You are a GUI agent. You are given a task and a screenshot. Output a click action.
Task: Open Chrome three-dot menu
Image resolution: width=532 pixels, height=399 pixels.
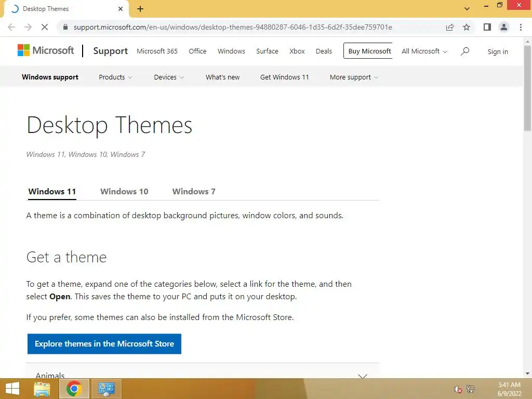click(x=521, y=27)
